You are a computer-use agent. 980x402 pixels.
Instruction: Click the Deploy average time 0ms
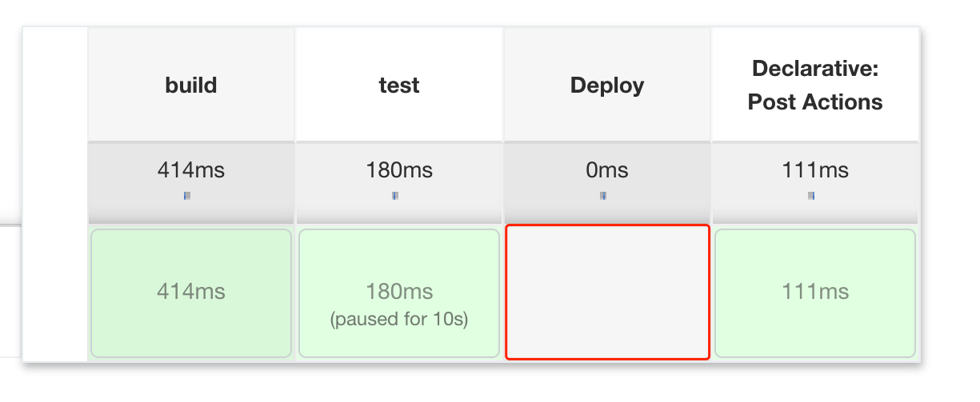coord(607,170)
